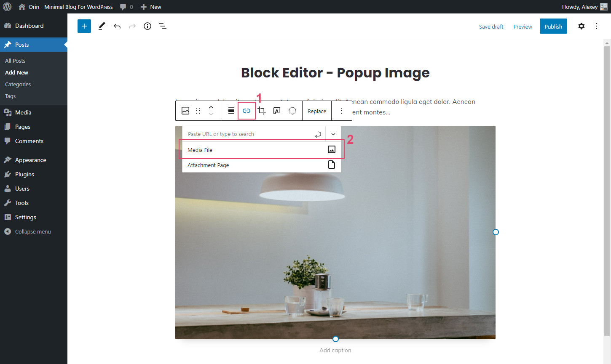Toggle the Link button in the image toolbar
The width and height of the screenshot is (611, 364).
tap(247, 111)
